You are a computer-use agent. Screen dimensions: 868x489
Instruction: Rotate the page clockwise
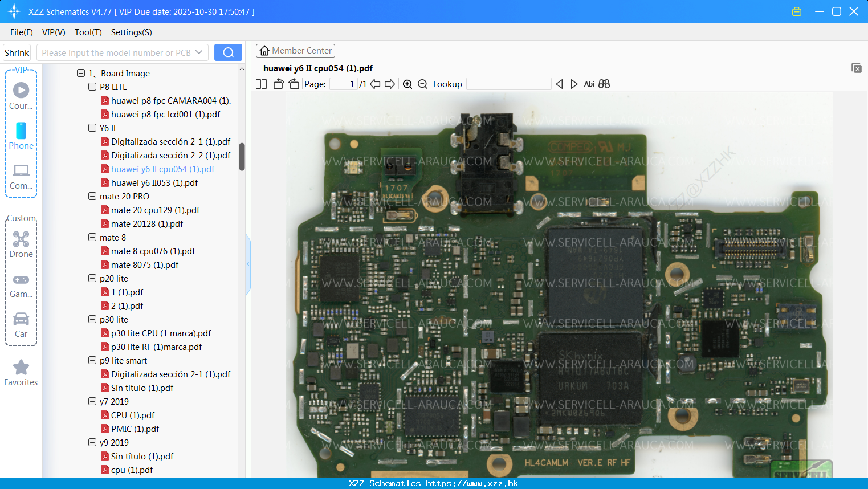pyautogui.click(x=294, y=84)
